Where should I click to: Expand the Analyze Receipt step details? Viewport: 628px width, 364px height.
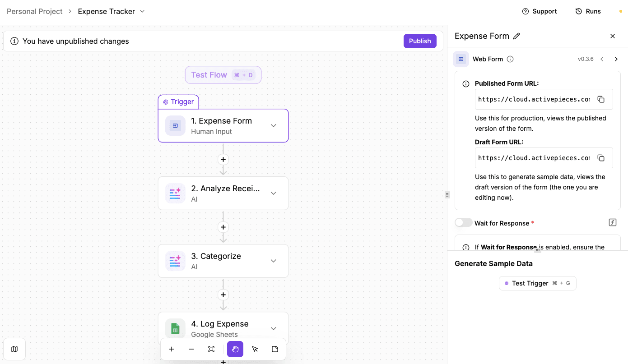click(x=273, y=193)
